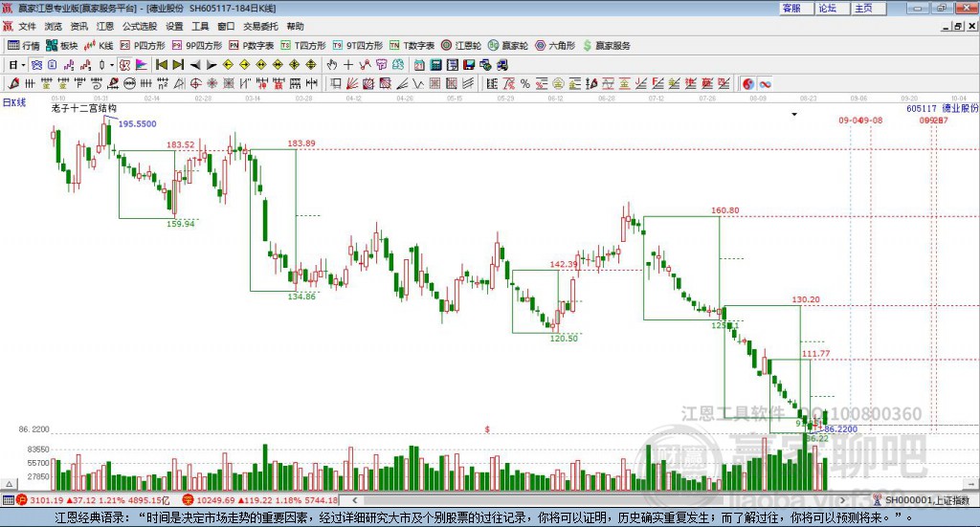Open the 设置 menu

(174, 26)
